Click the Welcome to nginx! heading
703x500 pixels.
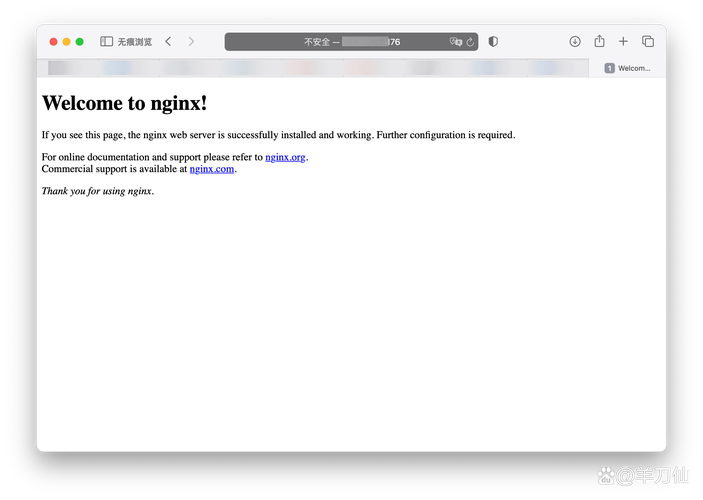coord(125,103)
